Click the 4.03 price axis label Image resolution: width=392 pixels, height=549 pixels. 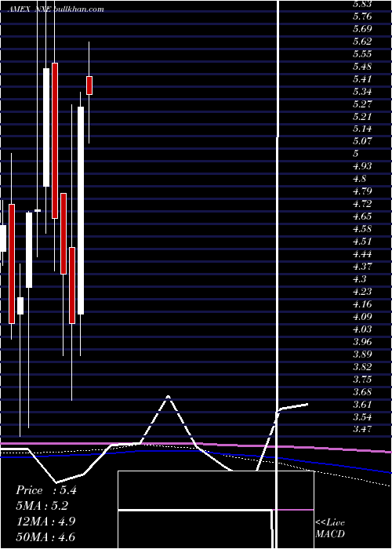362,329
